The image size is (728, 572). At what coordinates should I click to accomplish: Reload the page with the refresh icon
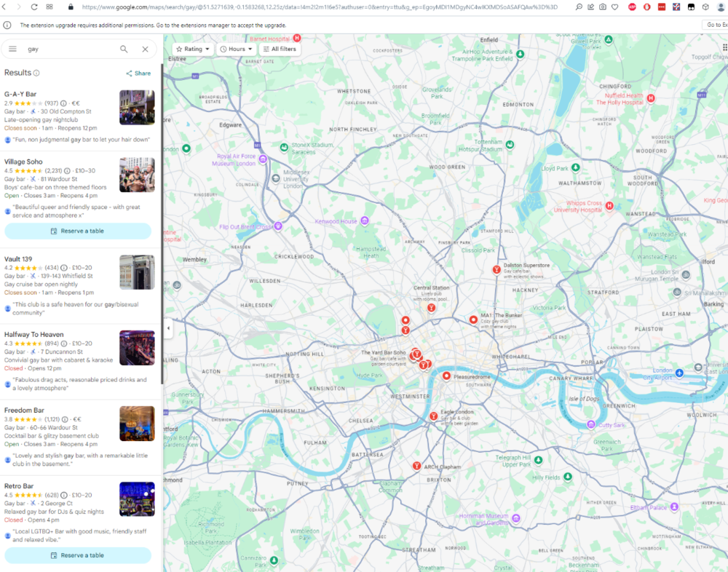pyautogui.click(x=34, y=7)
